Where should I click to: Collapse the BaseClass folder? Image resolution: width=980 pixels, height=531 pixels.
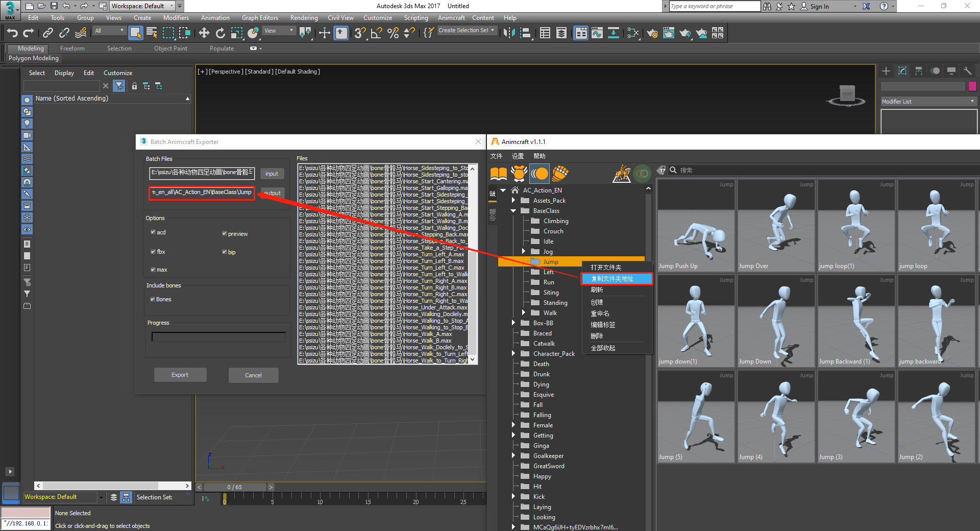click(513, 211)
